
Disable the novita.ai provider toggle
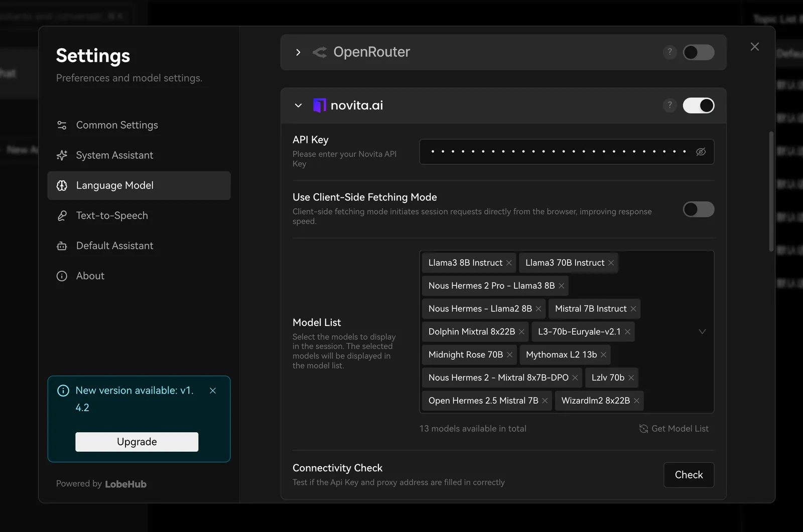click(x=698, y=105)
